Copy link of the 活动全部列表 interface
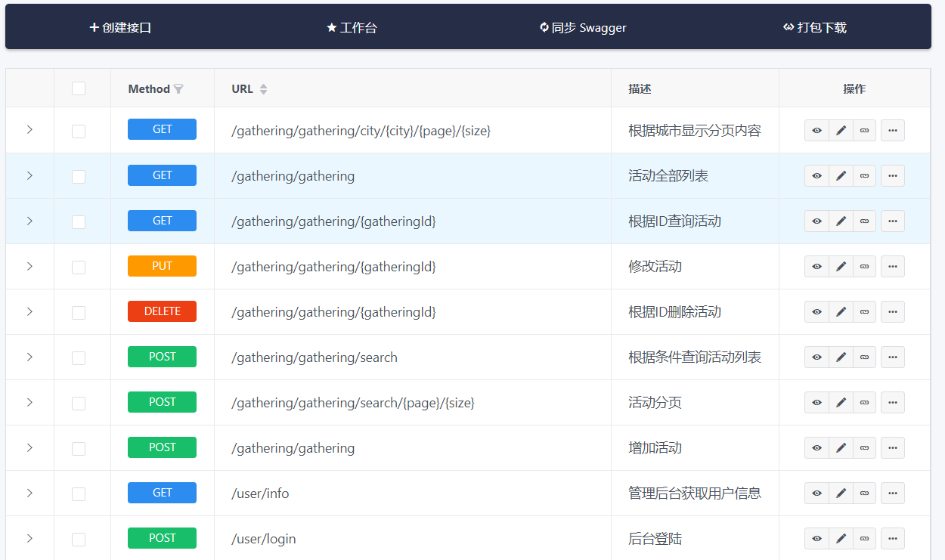Screen dimensions: 945x560 click(x=864, y=175)
